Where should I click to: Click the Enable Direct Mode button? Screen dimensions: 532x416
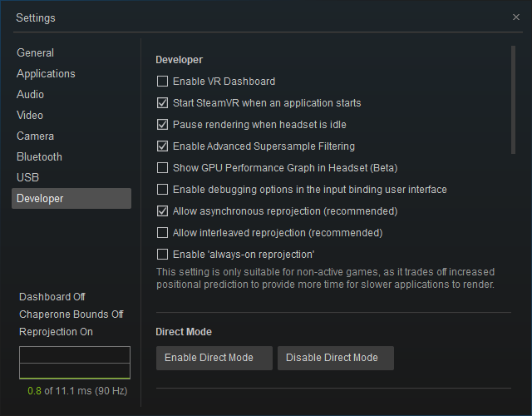[214, 358]
